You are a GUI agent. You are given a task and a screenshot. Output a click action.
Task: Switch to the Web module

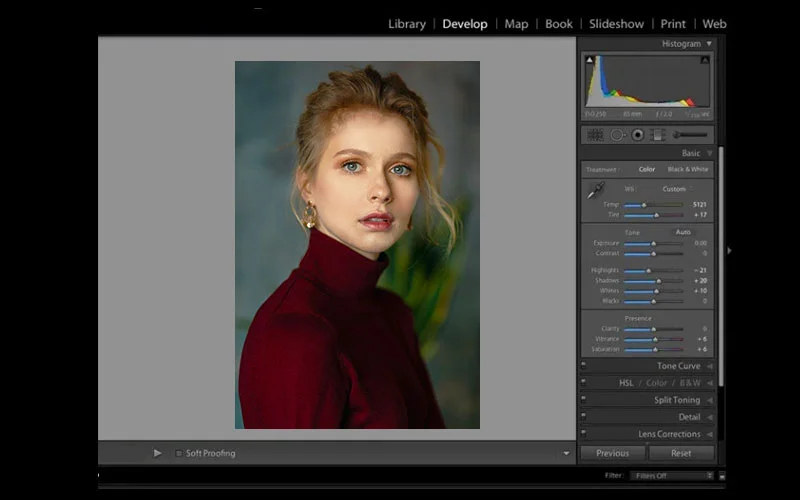[x=714, y=24]
